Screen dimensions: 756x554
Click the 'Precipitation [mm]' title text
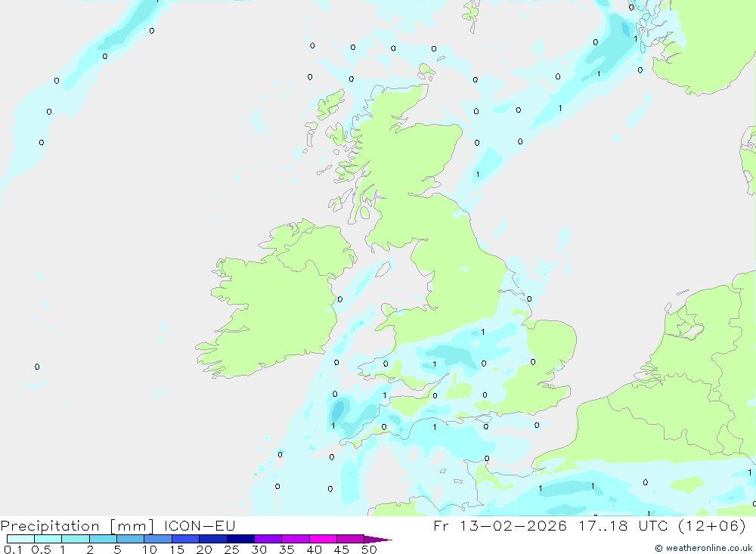coord(77,526)
